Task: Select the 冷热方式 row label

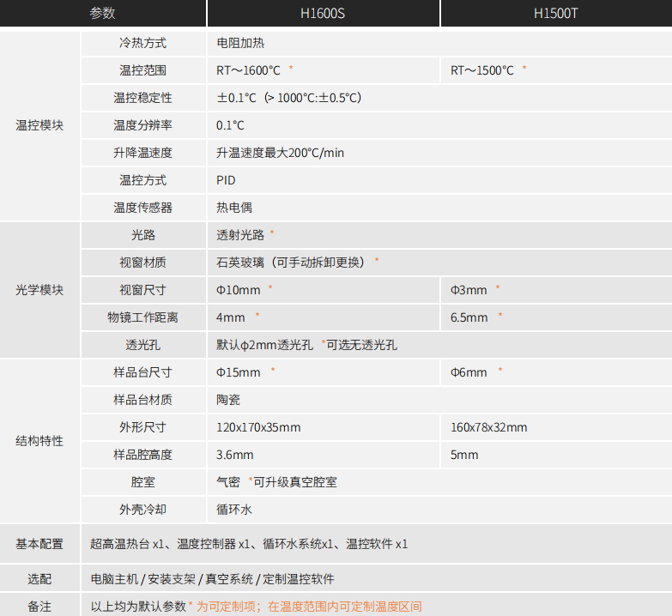Action: [x=142, y=43]
